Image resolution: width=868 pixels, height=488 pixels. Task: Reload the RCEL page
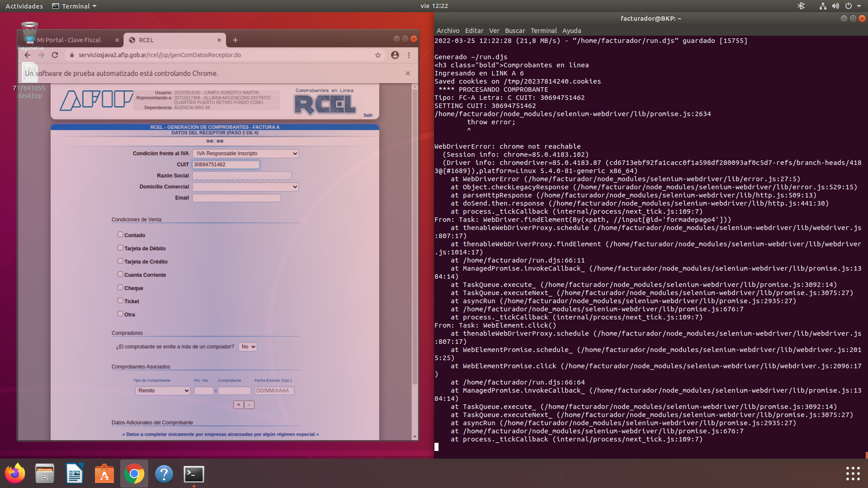(x=55, y=55)
